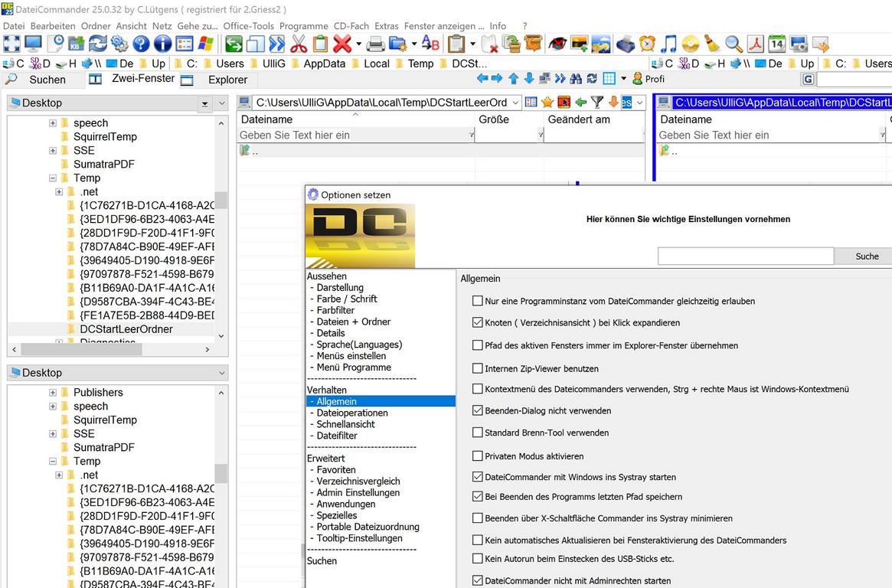
Task: Click the scissors cut icon in toolbar
Action: pos(299,44)
